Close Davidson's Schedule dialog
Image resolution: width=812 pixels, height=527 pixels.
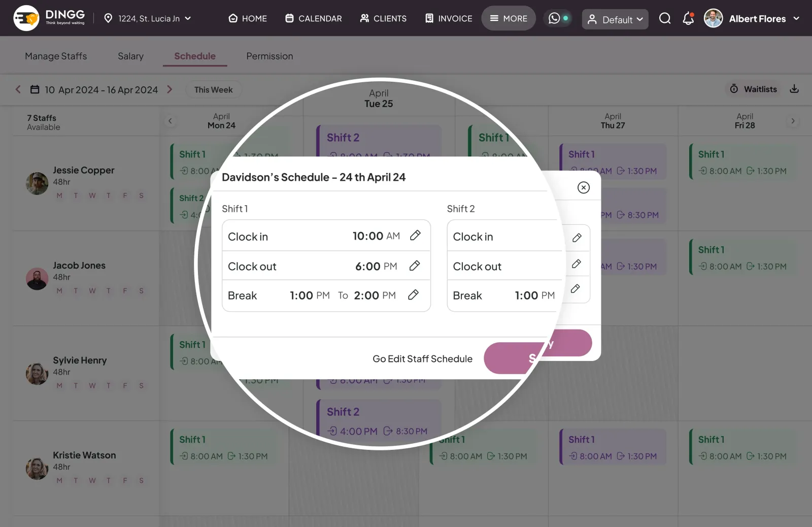click(584, 187)
